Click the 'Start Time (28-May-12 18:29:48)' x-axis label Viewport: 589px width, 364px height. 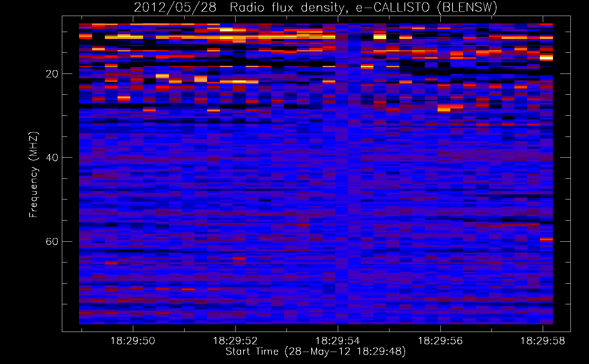point(316,352)
